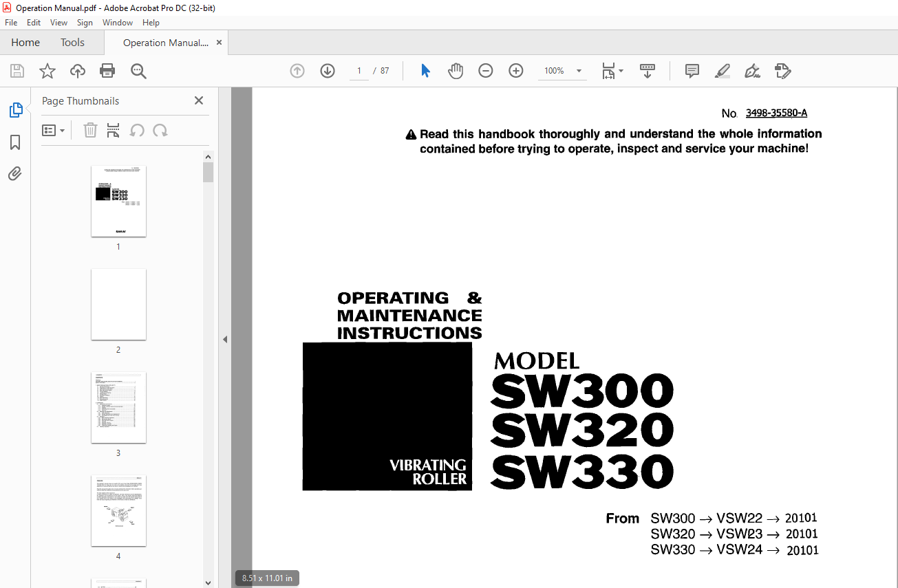The image size is (898, 588).
Task: Add a sticky note comment
Action: [x=692, y=71]
